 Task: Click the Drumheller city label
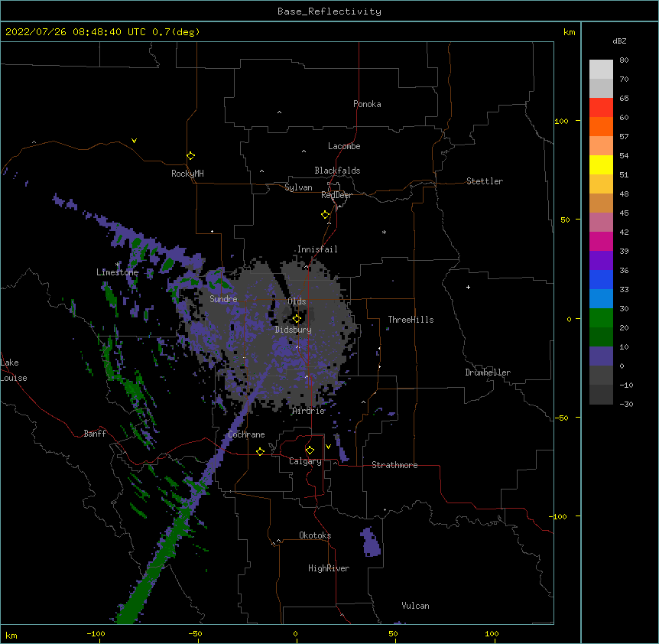(x=488, y=372)
